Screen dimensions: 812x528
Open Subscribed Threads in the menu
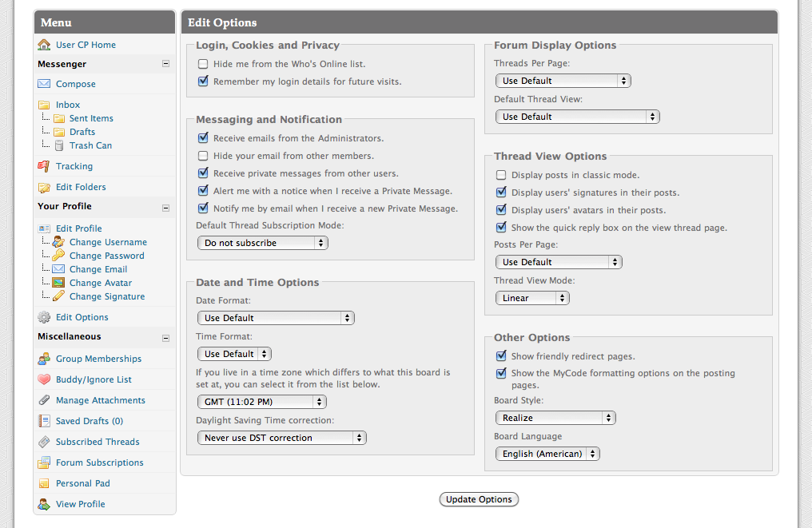[x=98, y=442]
